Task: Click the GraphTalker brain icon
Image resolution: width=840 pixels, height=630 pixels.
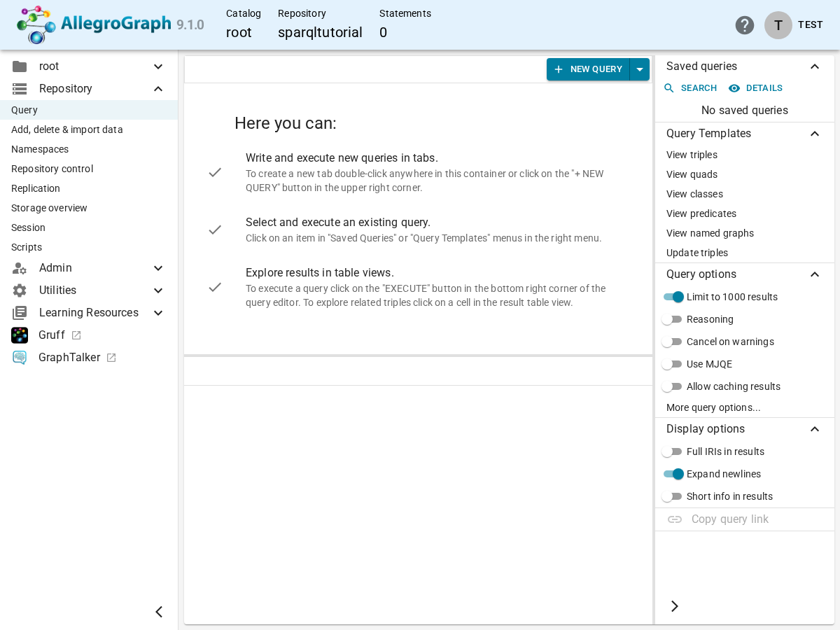Action: pos(20,358)
